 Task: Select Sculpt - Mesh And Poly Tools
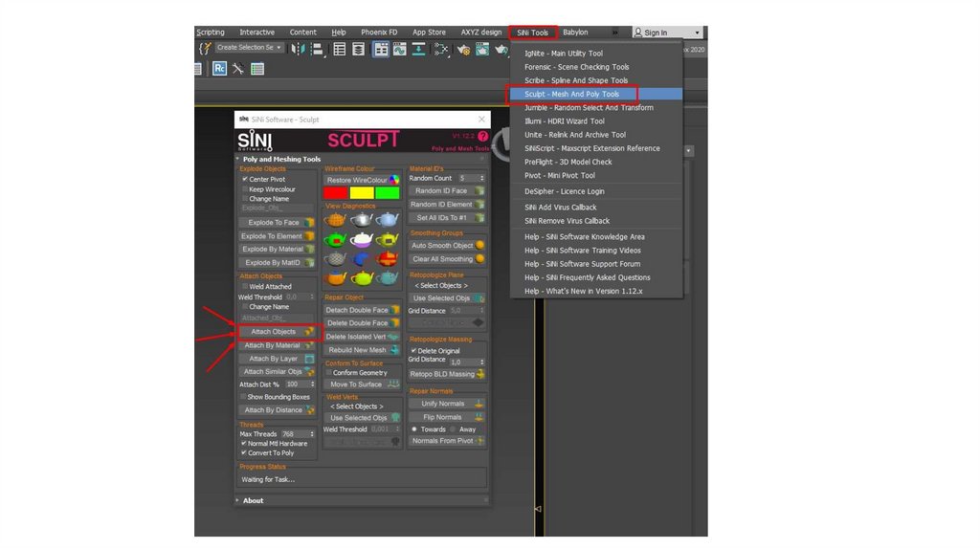pos(595,95)
